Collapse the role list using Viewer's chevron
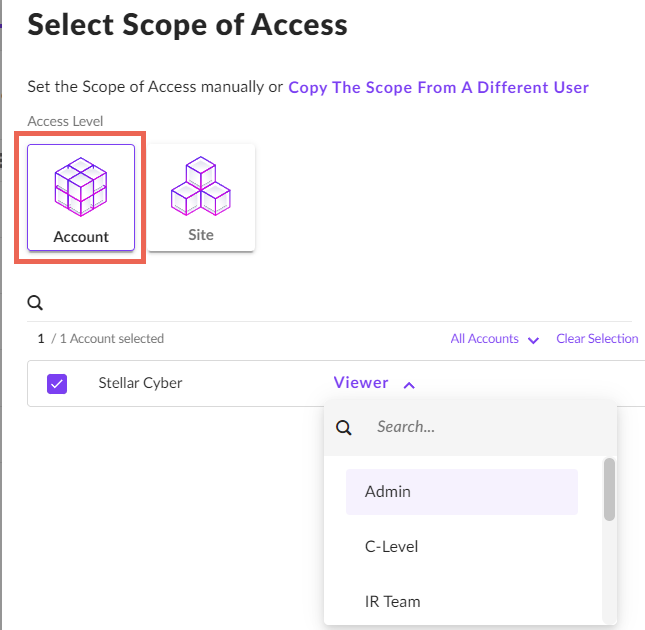Image resolution: width=645 pixels, height=630 pixels. 409,383
